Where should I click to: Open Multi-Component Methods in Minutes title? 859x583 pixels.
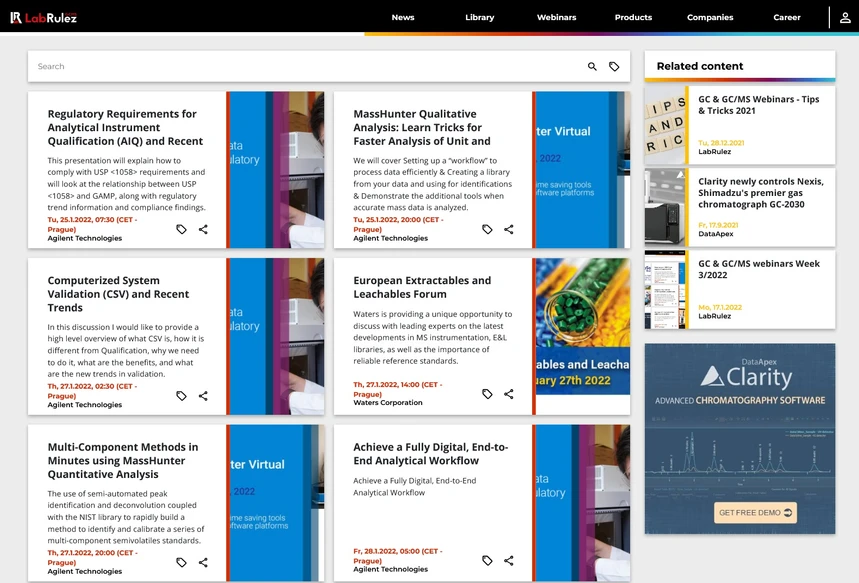pos(123,461)
